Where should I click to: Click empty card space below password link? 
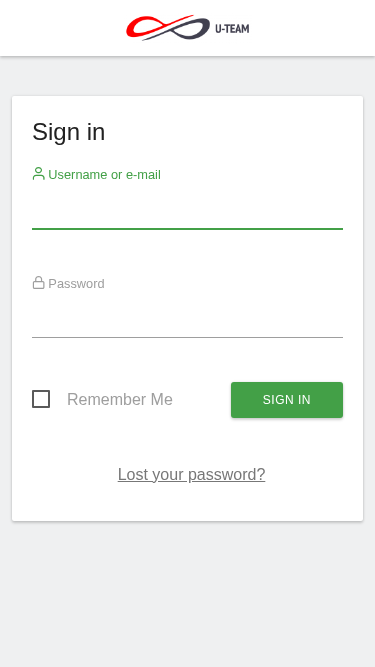pyautogui.click(x=188, y=503)
